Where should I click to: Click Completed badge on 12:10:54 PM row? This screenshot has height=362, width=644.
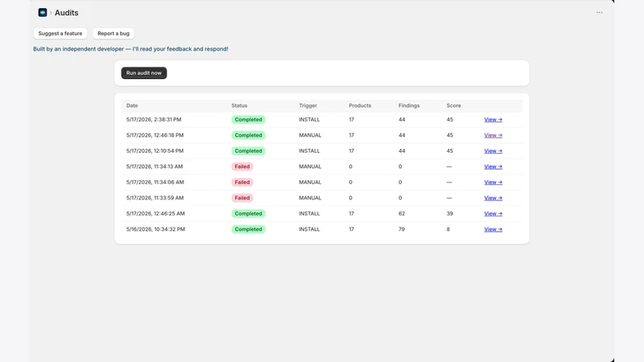point(248,151)
